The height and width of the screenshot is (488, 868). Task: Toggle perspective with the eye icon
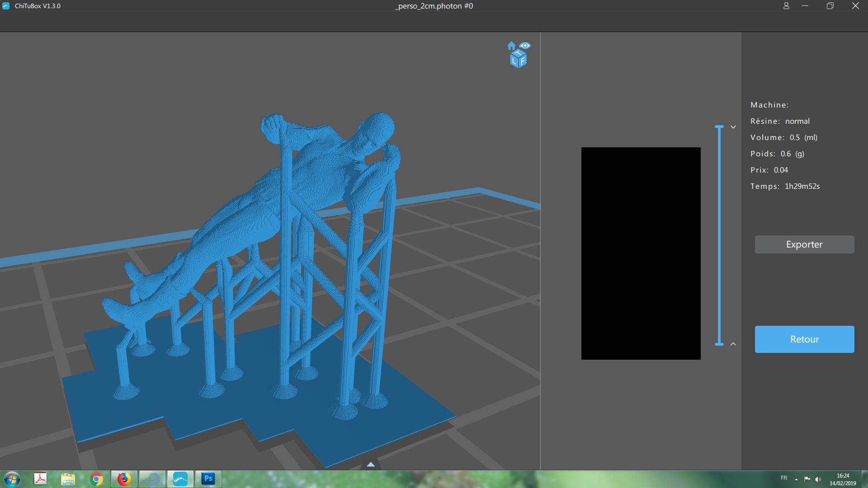click(x=525, y=46)
